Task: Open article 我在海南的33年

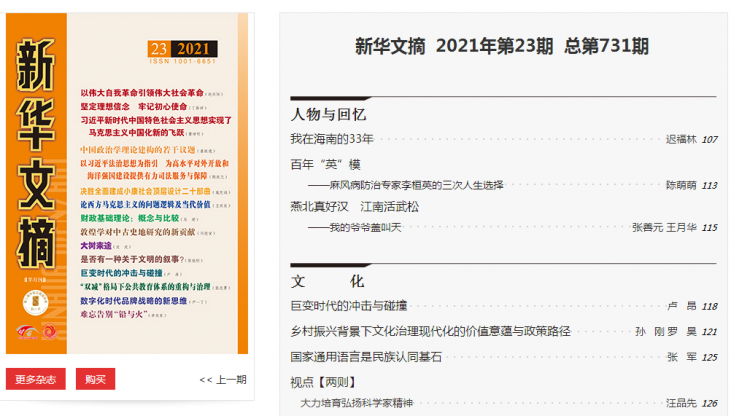Action: coord(331,139)
